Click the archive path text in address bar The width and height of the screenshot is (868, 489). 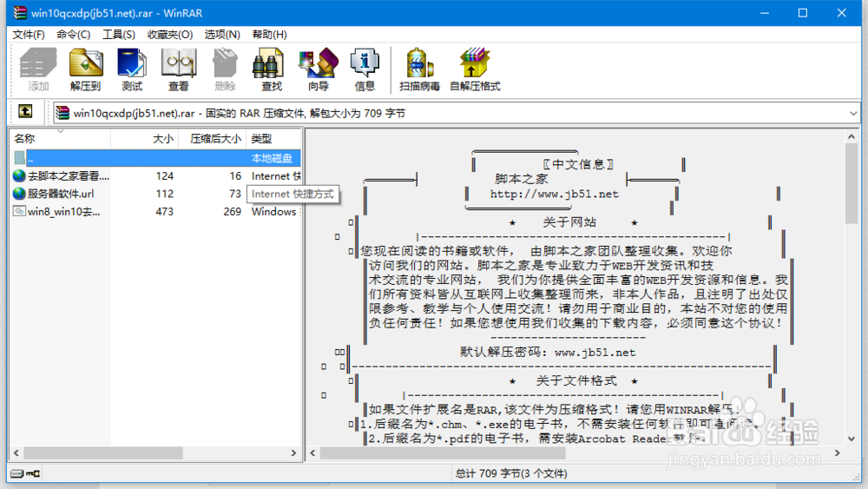(x=240, y=113)
